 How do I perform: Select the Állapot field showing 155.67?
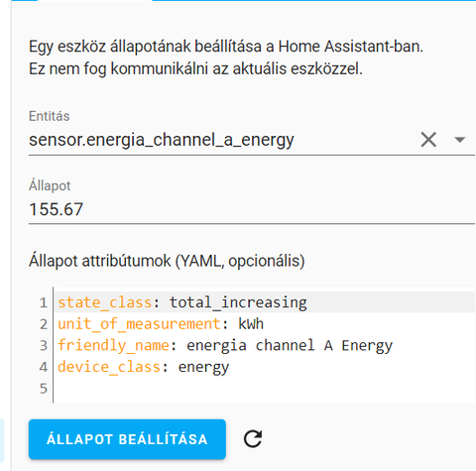[251, 209]
